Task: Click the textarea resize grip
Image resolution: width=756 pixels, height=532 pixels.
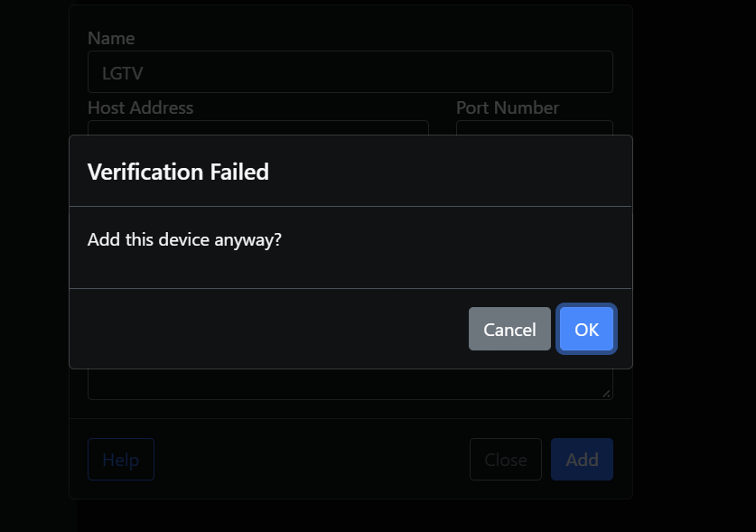Action: coord(608,396)
